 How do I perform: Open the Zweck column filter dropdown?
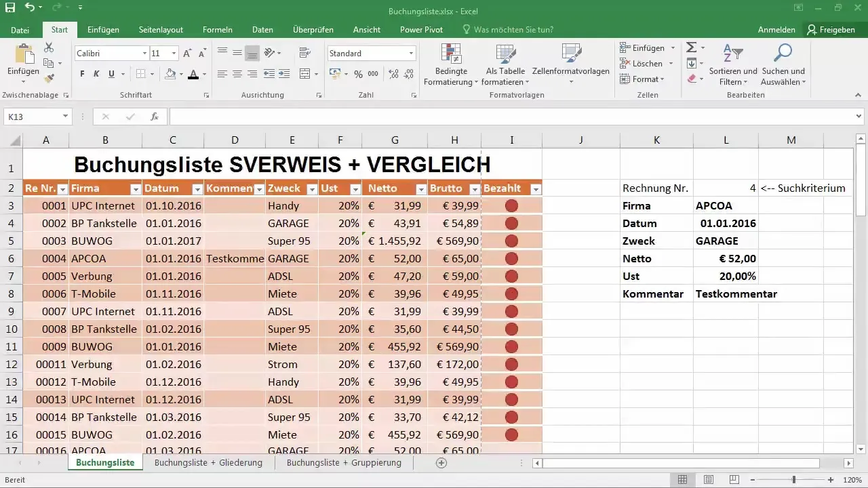click(x=312, y=189)
